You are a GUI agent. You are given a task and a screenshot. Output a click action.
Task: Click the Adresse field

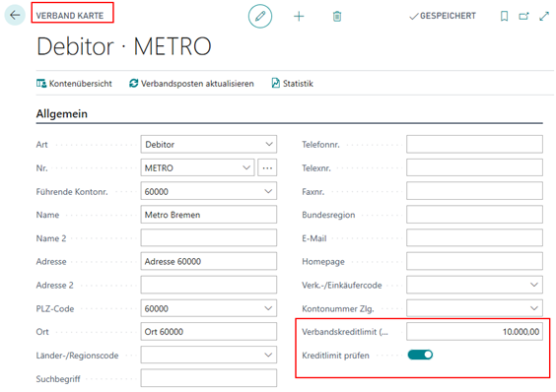pos(209,261)
